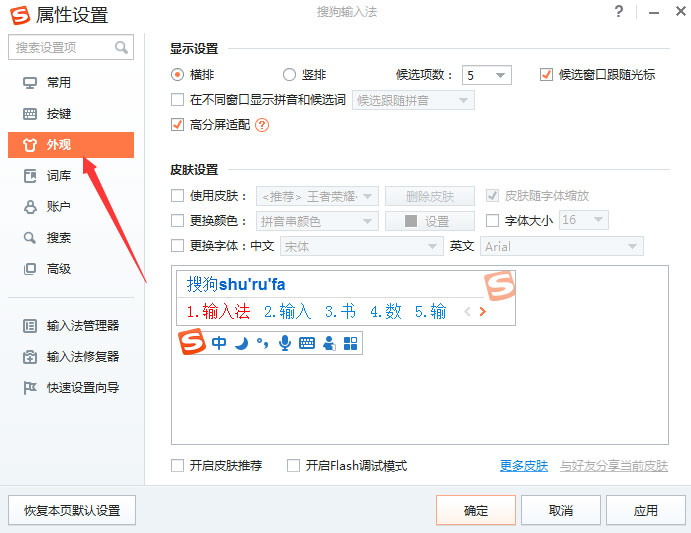
Task: Open the 账户 account section
Action: (x=71, y=207)
